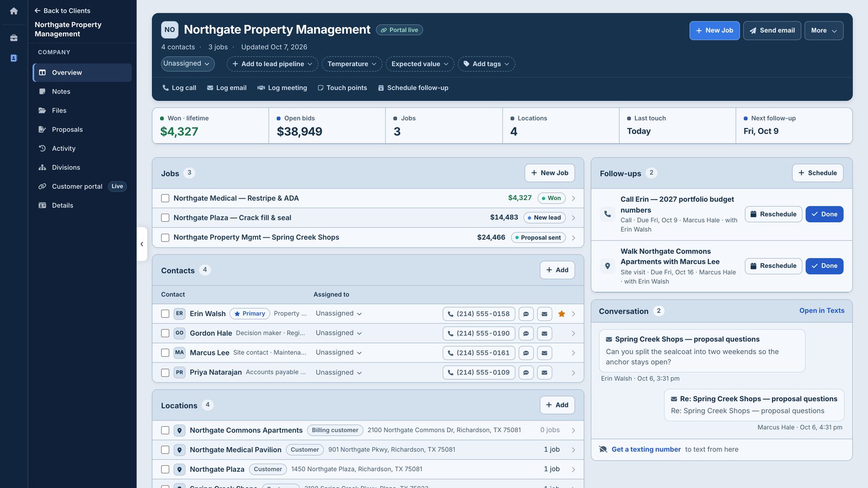Click Log call phone action
This screenshot has height=488, width=868.
pos(179,88)
